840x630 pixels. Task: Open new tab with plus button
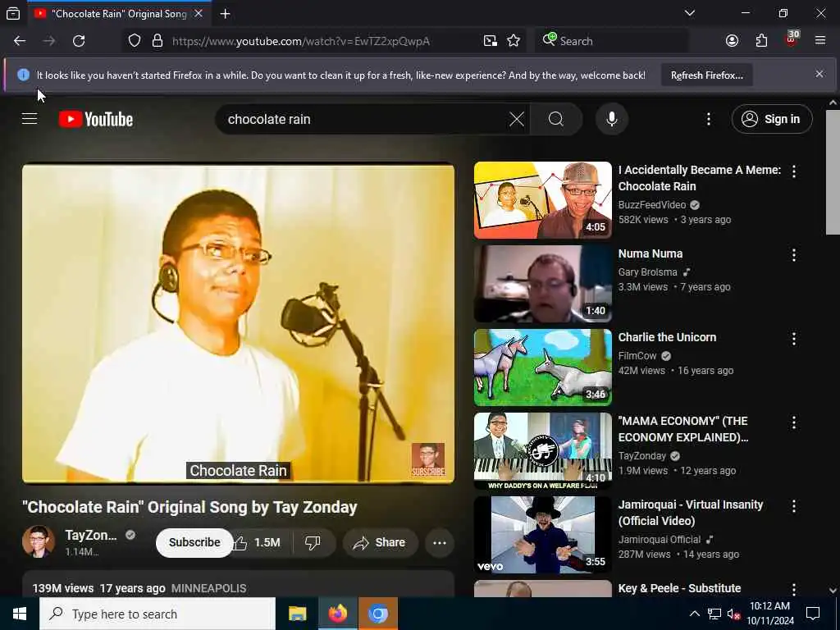[x=225, y=14]
